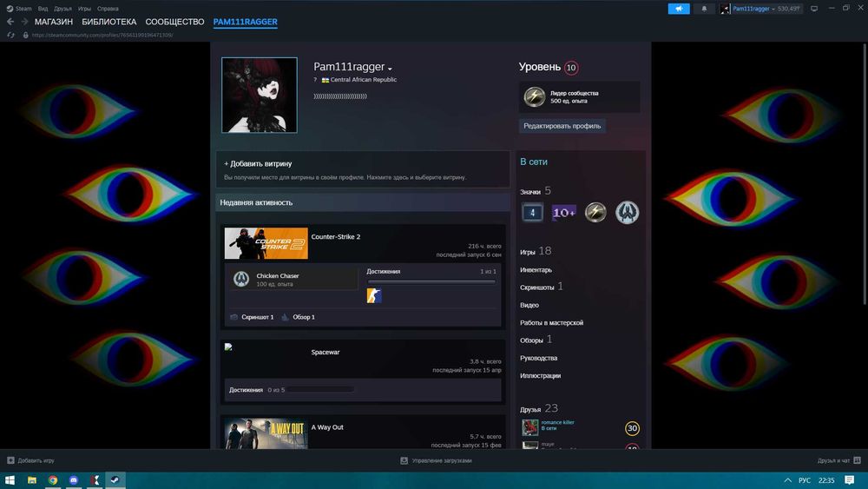The width and height of the screenshot is (868, 489).
Task: Click the Редактировать профиль button
Action: (x=562, y=126)
